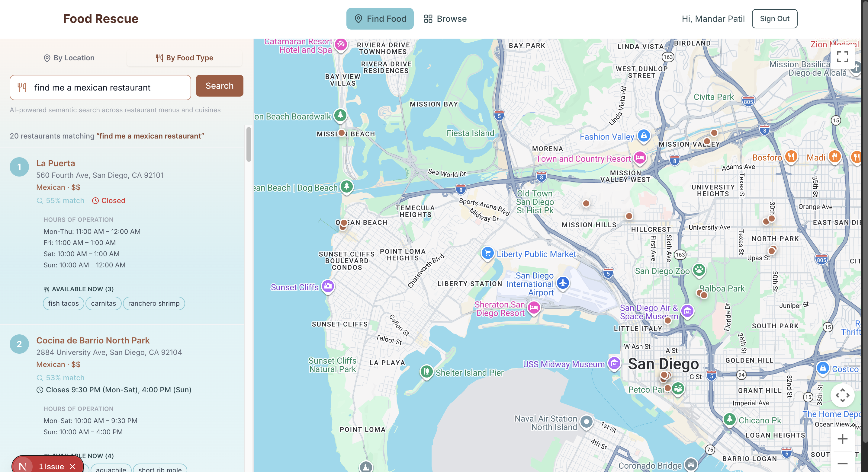Dismiss the 1 Issue badge

[x=72, y=466]
